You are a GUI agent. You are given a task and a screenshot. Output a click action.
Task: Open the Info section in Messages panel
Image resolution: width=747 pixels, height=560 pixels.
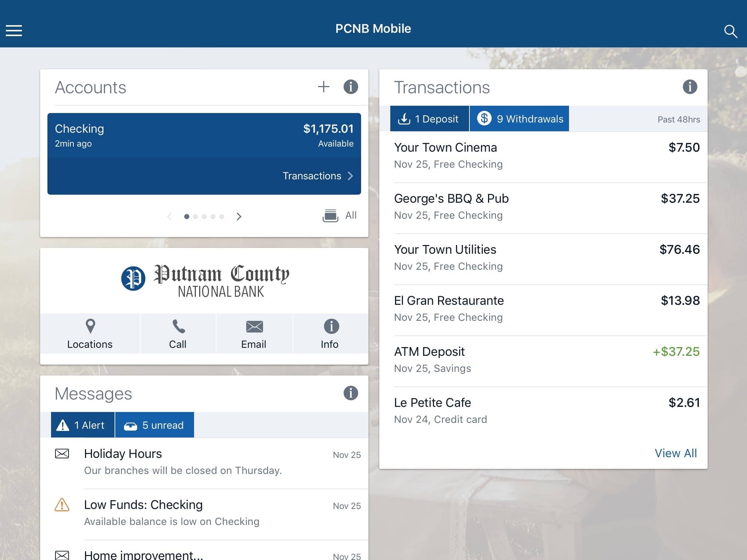351,392
